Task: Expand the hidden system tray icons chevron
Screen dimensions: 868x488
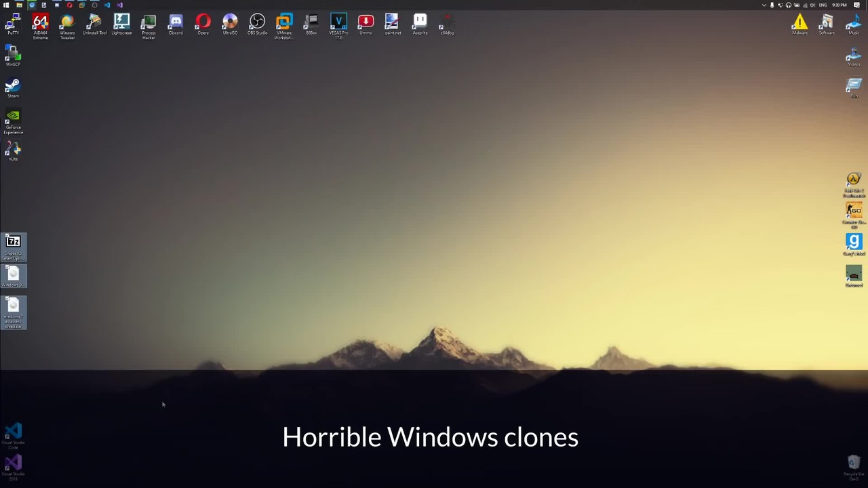Action: (x=764, y=5)
